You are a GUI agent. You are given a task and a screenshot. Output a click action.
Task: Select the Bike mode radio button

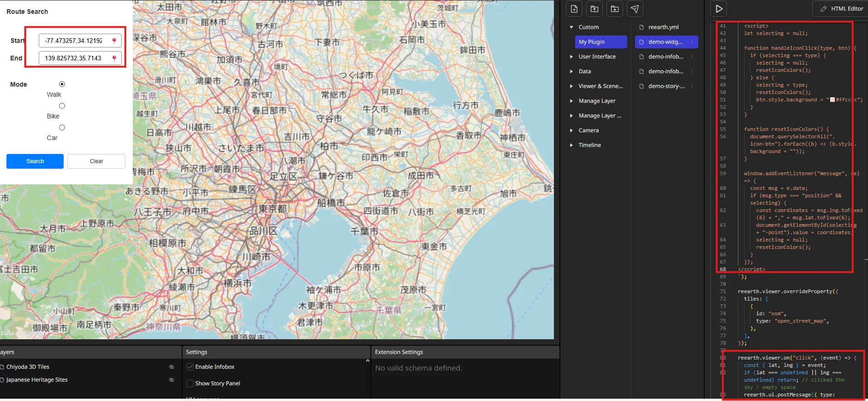[62, 106]
